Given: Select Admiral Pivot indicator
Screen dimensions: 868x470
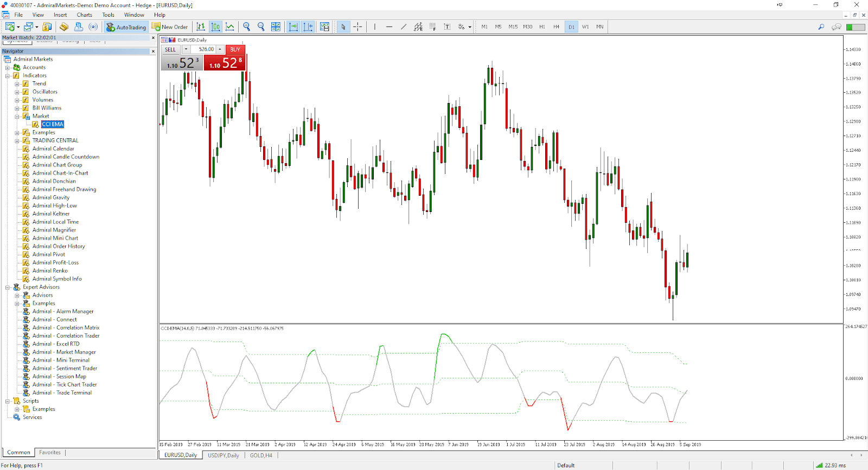Looking at the screenshot, I should click(48, 254).
